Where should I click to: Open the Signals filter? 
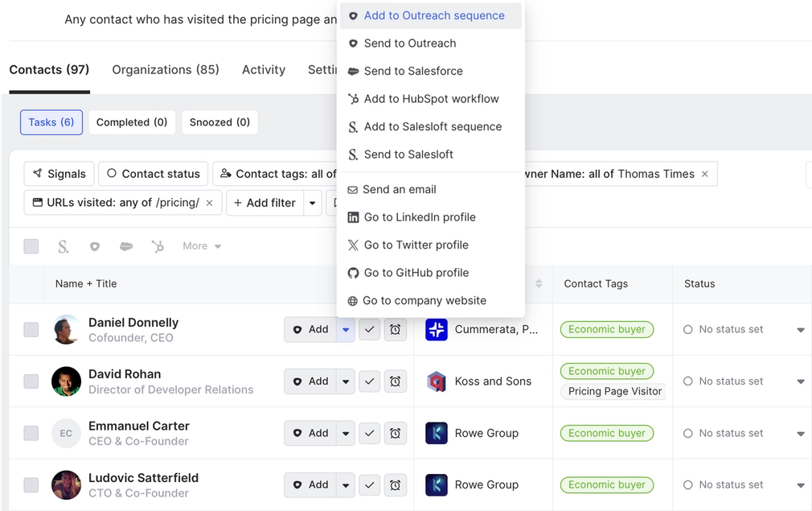click(59, 174)
